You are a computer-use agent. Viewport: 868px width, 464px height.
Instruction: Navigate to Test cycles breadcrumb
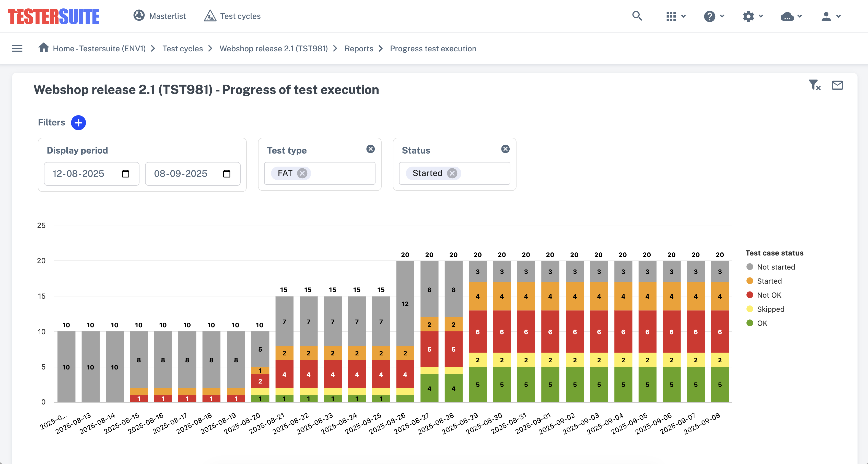[x=183, y=49]
